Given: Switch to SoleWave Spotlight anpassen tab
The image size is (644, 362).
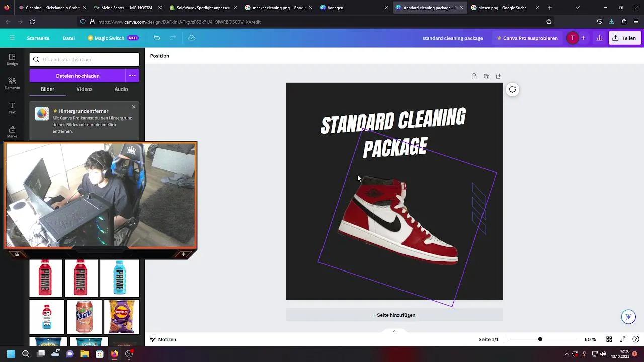Looking at the screenshot, I should pos(202,8).
